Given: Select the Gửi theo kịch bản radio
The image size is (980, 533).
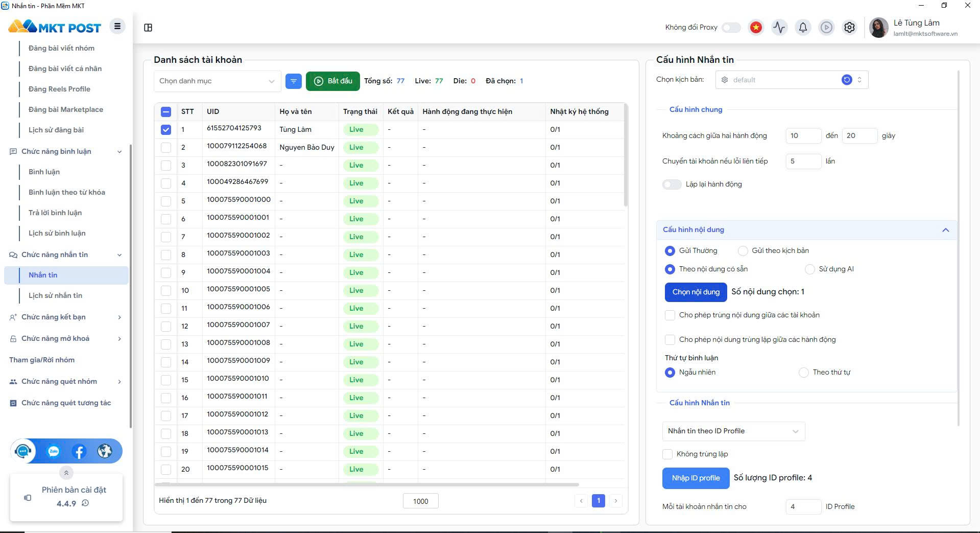Looking at the screenshot, I should [743, 250].
